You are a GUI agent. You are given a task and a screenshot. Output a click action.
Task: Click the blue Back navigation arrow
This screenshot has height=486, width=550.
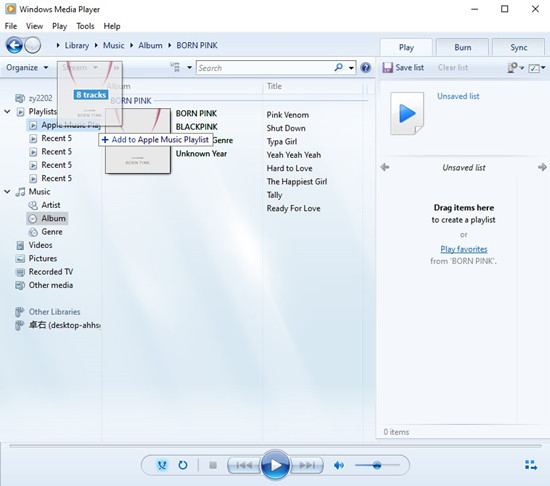pos(14,45)
